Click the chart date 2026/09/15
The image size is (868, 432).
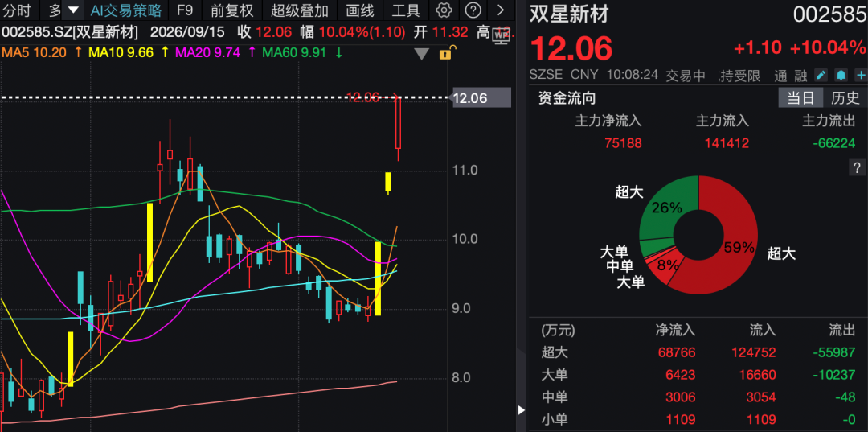pos(186,32)
